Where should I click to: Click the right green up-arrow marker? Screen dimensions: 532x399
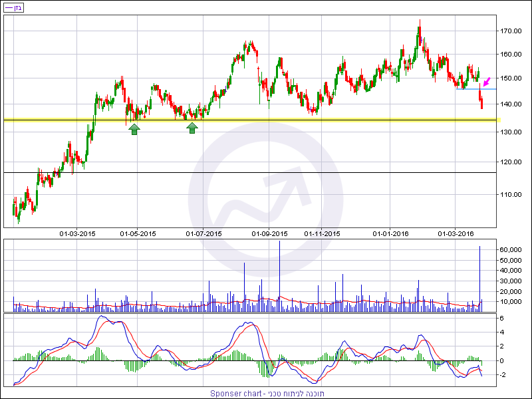(192, 128)
